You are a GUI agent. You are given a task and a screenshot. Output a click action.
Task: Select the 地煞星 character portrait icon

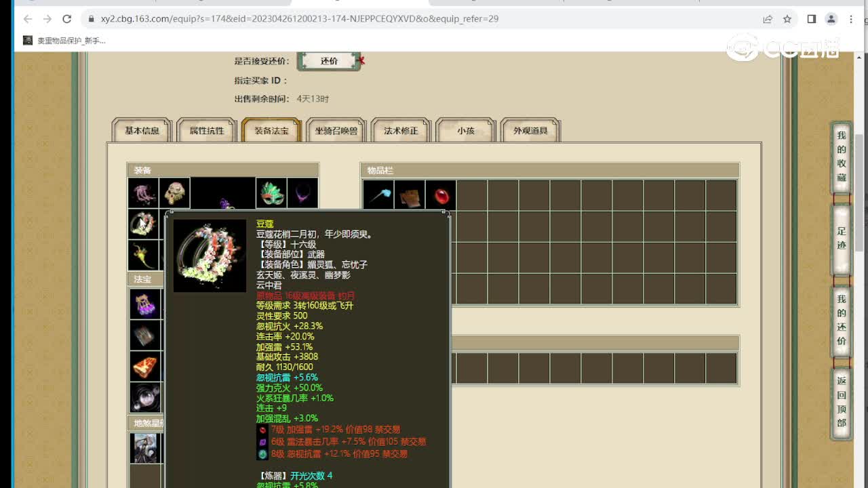pos(145,448)
